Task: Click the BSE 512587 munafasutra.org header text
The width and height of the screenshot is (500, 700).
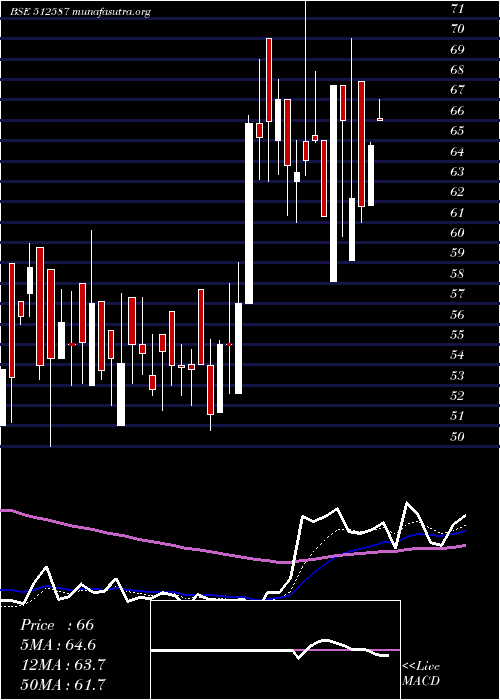Action: coord(81,12)
